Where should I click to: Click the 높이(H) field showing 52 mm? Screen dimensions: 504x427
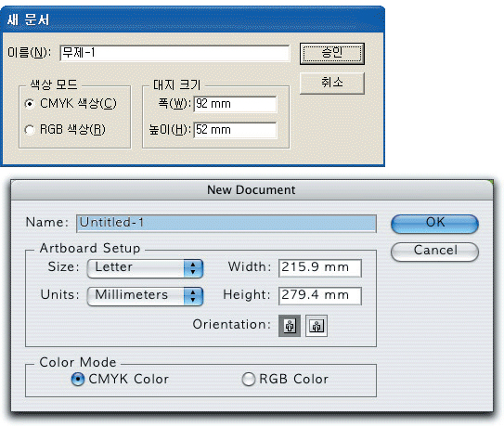(235, 130)
